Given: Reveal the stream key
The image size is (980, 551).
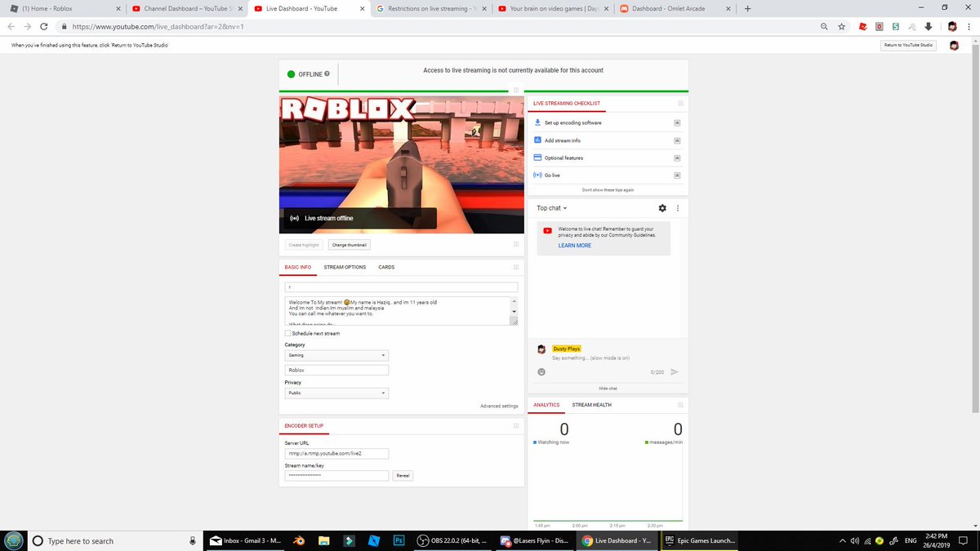Looking at the screenshot, I should coord(403,475).
